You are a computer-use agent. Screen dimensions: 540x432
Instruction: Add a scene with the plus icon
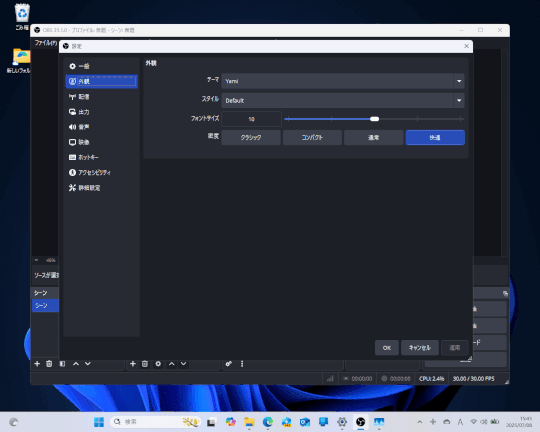(37, 364)
